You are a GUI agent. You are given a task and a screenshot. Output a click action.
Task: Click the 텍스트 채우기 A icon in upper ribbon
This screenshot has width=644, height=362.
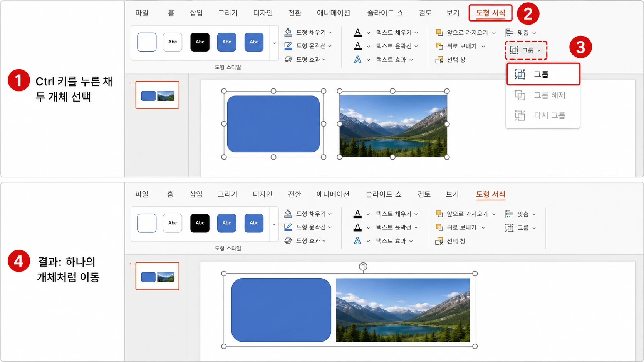tap(358, 33)
